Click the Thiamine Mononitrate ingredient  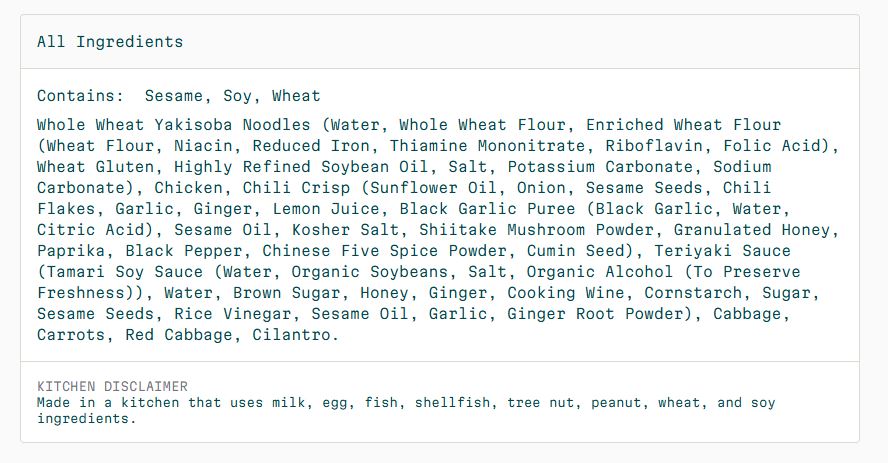click(x=488, y=145)
